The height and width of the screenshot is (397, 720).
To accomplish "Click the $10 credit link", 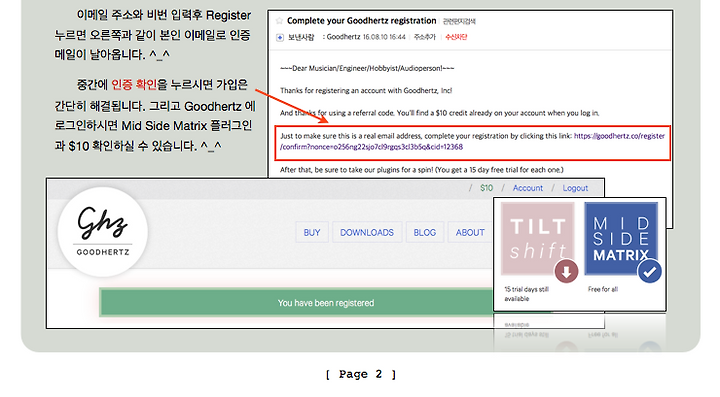I will point(486,188).
